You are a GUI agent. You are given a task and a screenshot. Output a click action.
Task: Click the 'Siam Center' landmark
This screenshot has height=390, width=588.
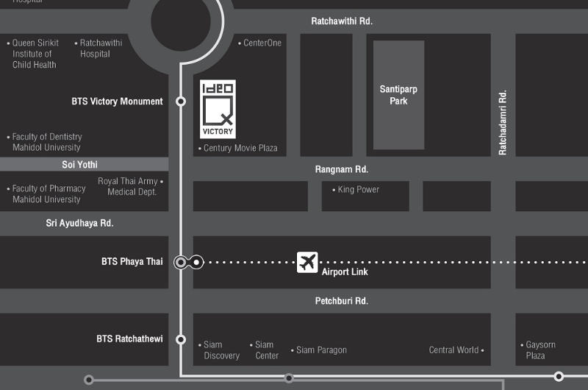point(265,350)
